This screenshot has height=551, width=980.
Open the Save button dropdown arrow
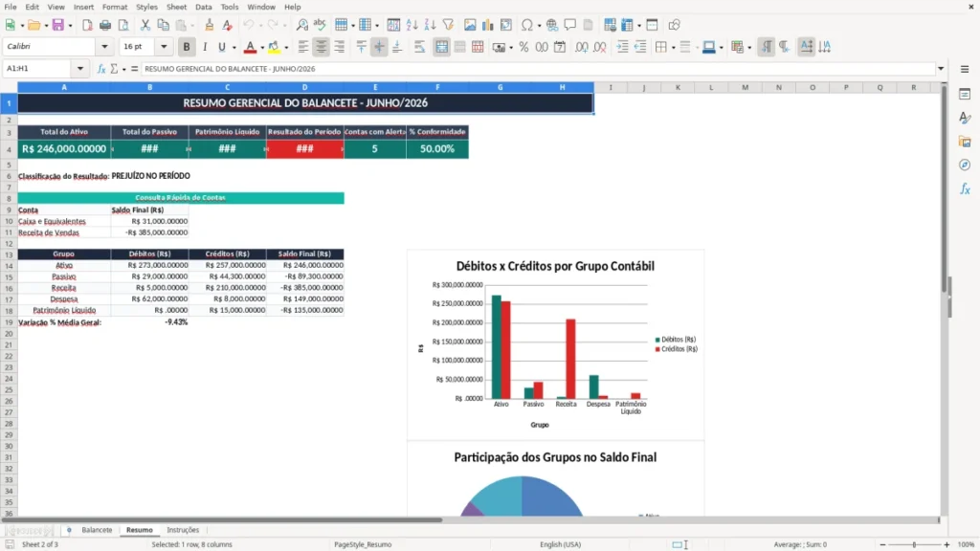pyautogui.click(x=70, y=26)
